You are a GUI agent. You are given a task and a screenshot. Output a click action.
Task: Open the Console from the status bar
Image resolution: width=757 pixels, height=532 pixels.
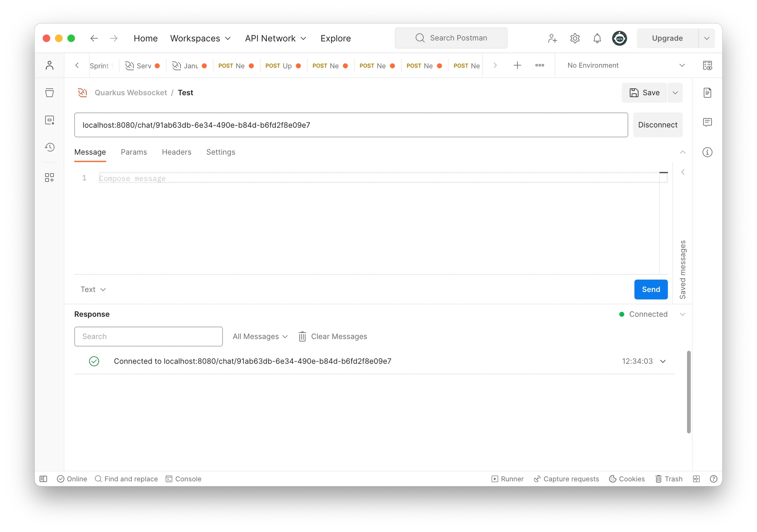pyautogui.click(x=184, y=479)
